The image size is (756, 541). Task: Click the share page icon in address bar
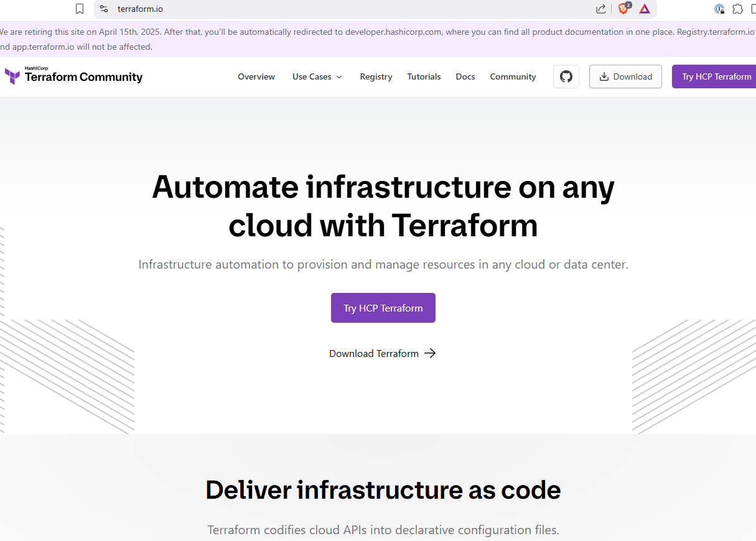601,9
